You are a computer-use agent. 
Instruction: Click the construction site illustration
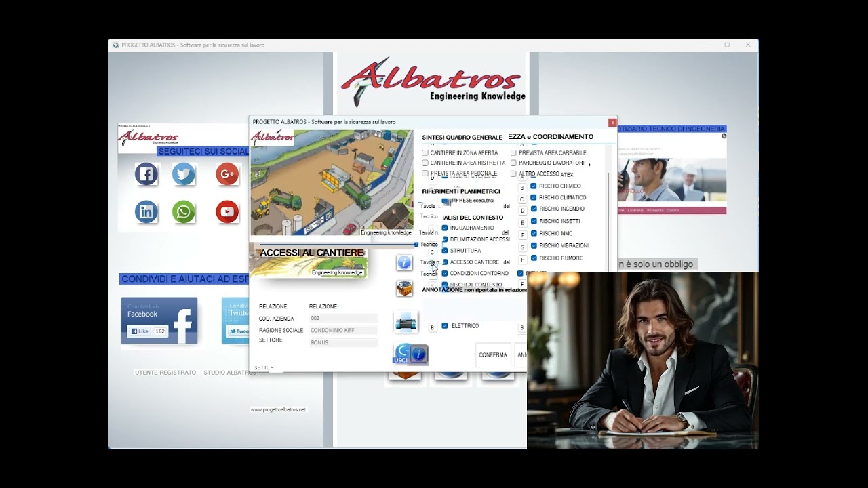[x=332, y=183]
